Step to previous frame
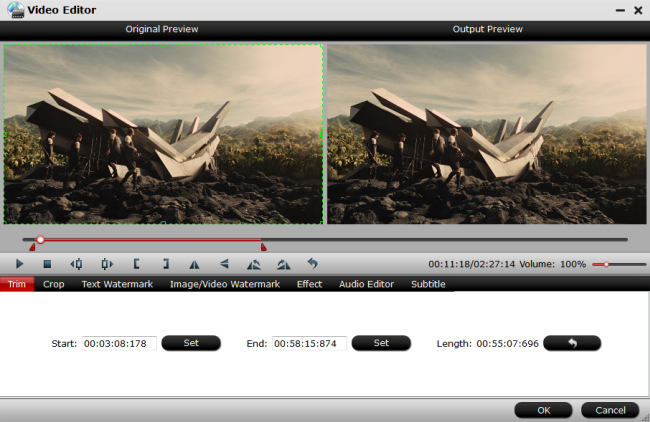Screen dimensions: 650x422 click(77, 264)
